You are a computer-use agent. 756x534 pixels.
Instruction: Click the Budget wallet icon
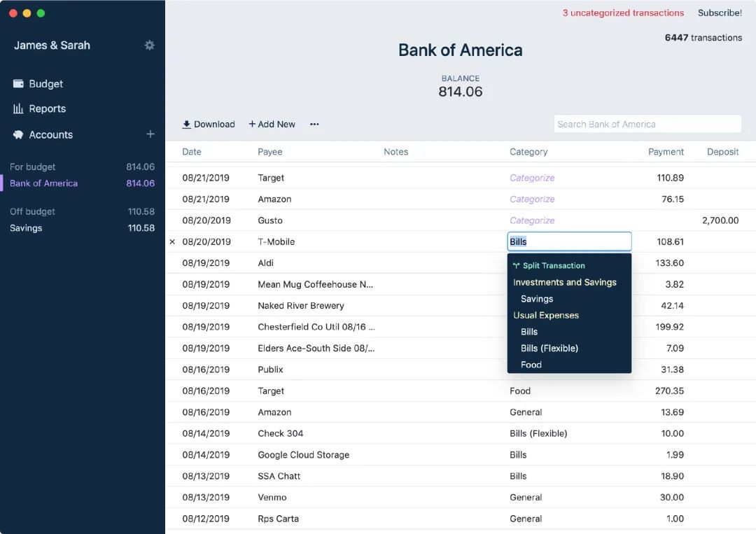point(18,84)
